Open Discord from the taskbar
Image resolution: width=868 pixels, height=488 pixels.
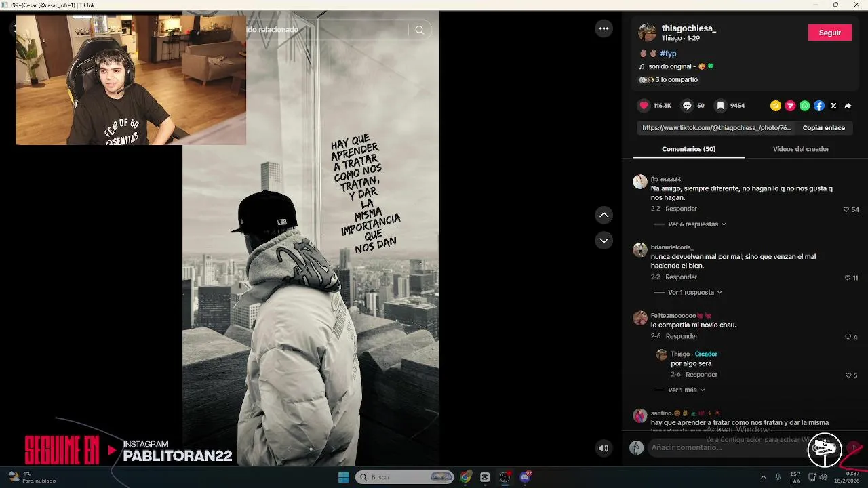(525, 477)
